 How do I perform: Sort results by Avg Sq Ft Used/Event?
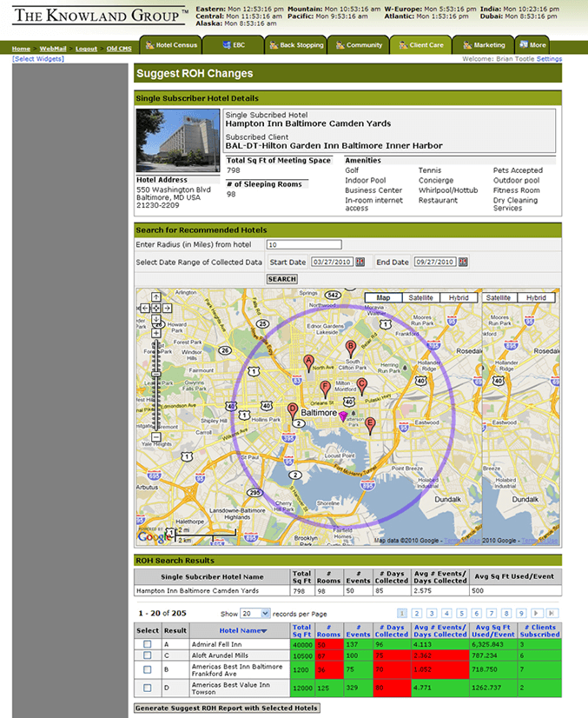[493, 630]
